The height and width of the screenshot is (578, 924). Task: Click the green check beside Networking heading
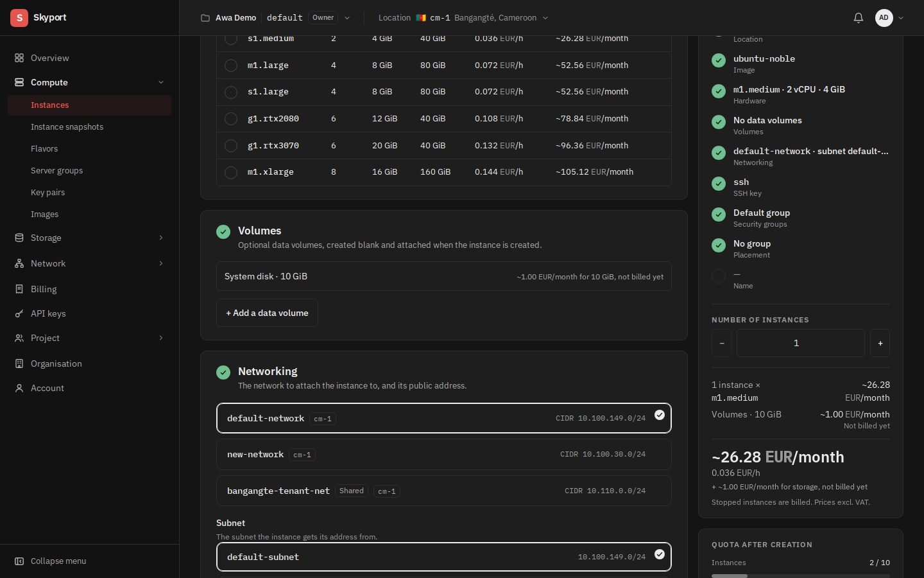tap(223, 372)
